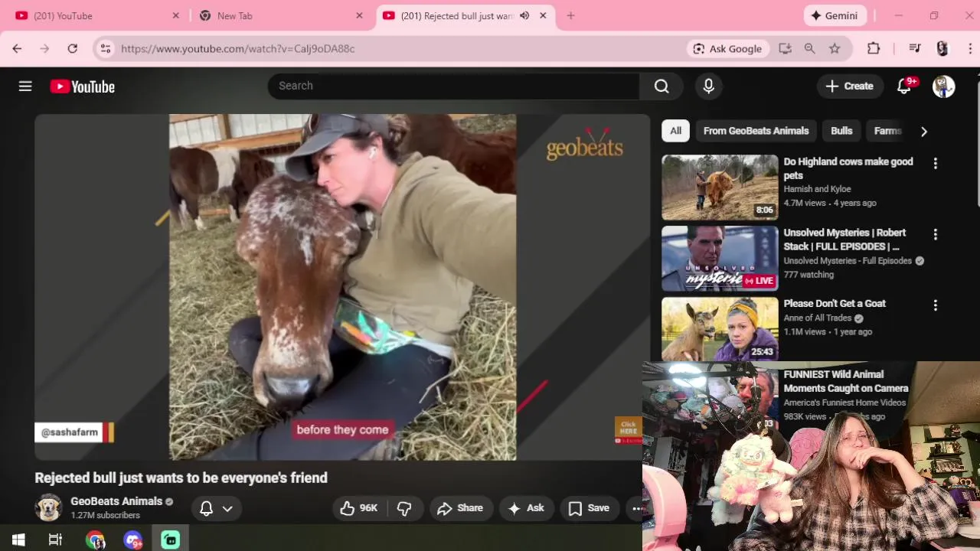Open the Gemini button in title bar

(835, 15)
